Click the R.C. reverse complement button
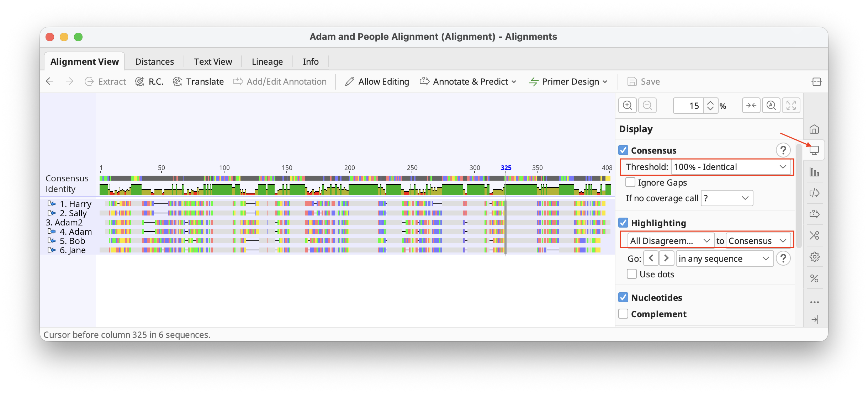Screen dimensions: 868x394 (x=149, y=82)
